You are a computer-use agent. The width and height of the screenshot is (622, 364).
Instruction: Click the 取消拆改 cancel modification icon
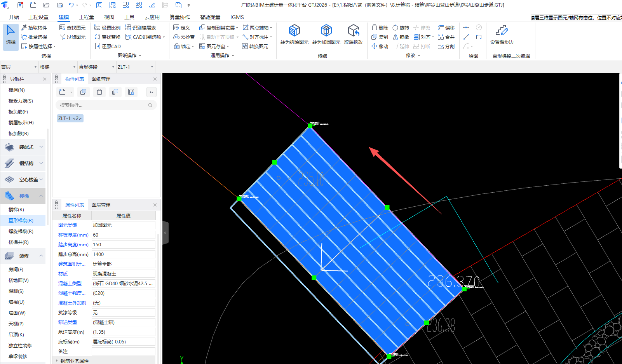pyautogui.click(x=353, y=31)
